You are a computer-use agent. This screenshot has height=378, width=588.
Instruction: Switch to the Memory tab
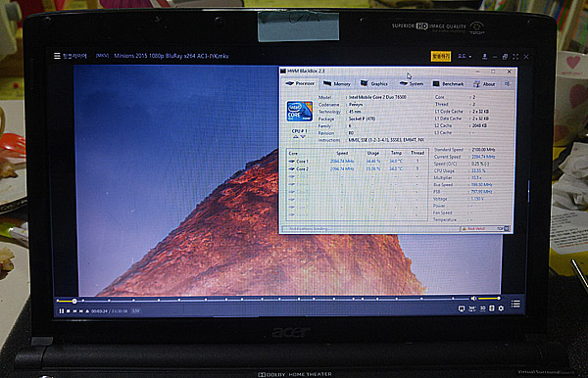(337, 83)
